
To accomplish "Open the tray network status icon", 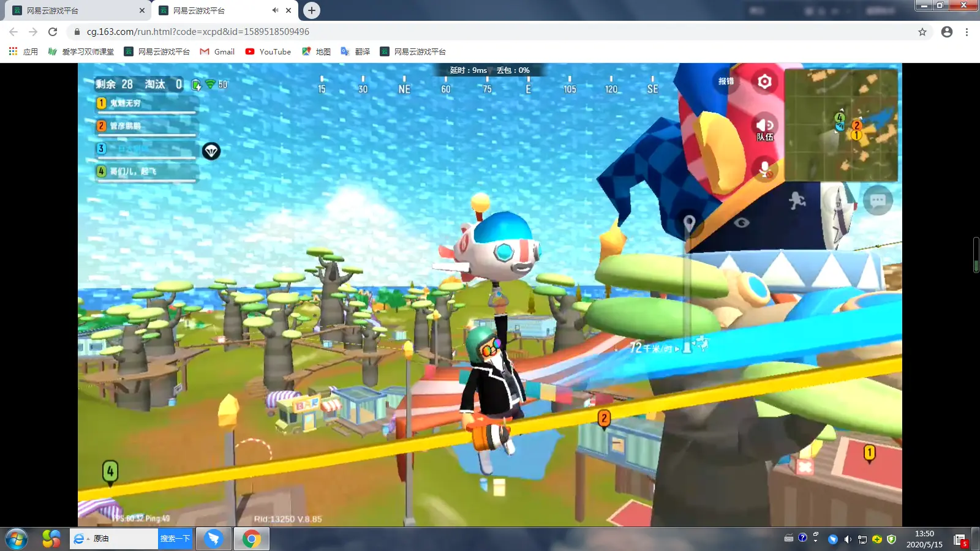I will 862,539.
